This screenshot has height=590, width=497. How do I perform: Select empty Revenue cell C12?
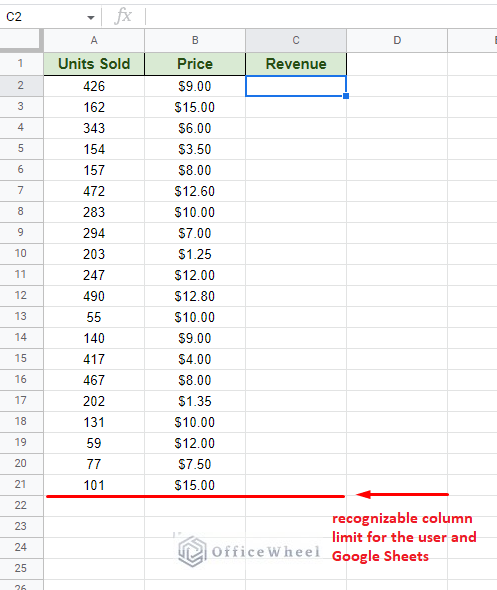point(296,296)
